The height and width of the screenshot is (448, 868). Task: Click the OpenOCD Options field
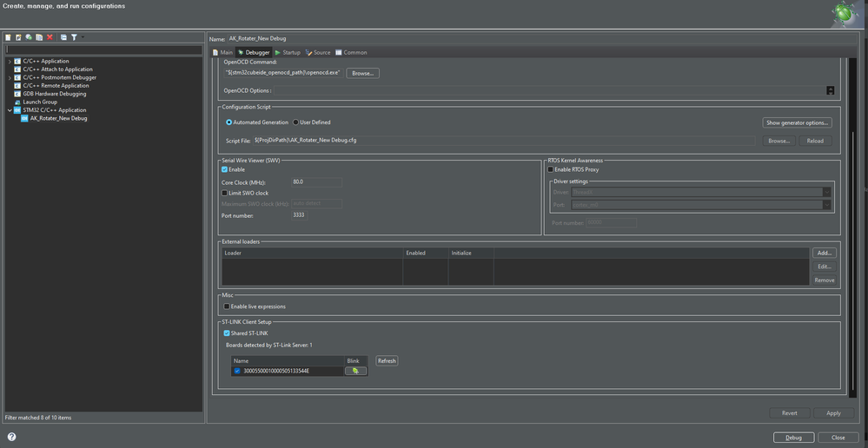click(x=549, y=90)
